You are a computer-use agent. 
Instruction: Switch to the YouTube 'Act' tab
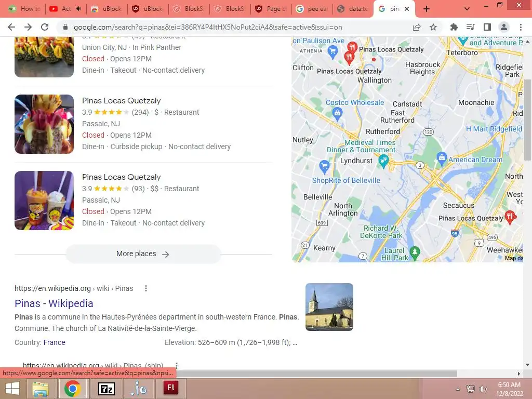pos(66,9)
